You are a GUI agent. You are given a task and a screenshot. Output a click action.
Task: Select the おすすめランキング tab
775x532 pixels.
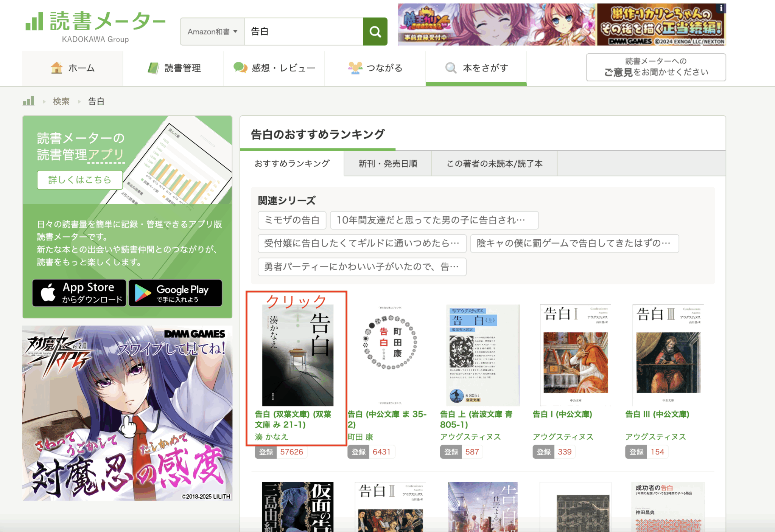[x=292, y=164]
